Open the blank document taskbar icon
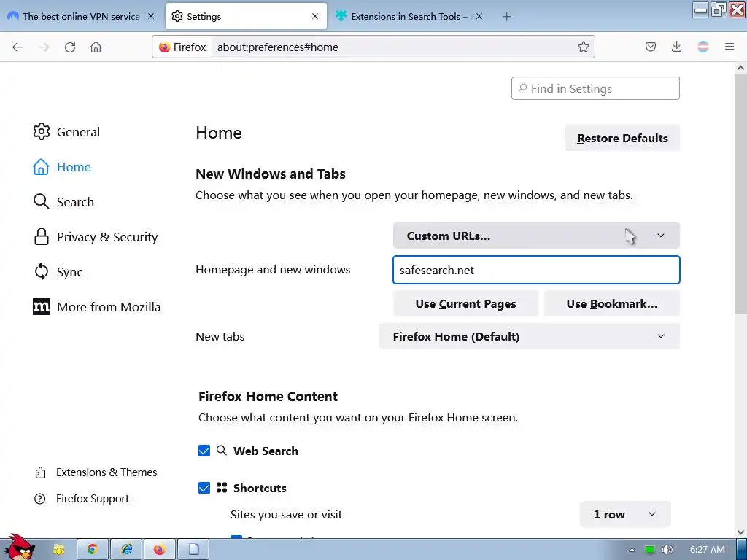 tap(193, 550)
